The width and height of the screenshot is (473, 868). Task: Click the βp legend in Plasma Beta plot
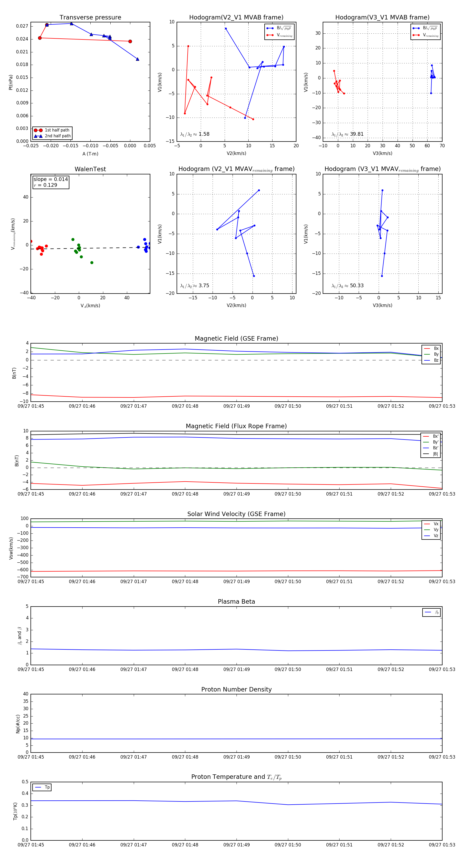pyautogui.click(x=431, y=612)
